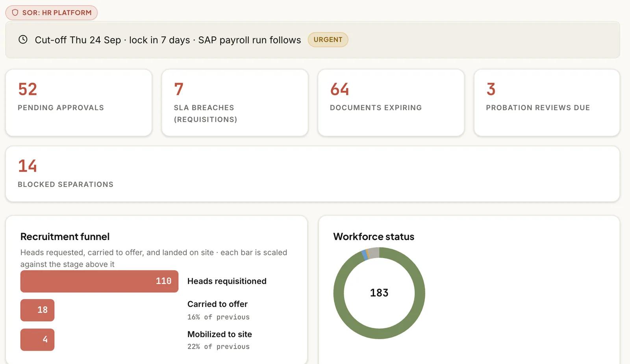Click the Workforce status heading

pos(374,237)
